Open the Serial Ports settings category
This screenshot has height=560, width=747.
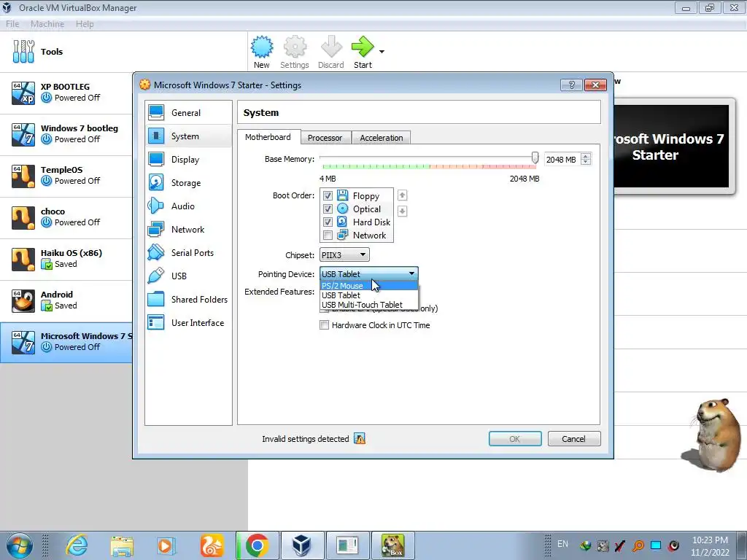[x=188, y=253]
